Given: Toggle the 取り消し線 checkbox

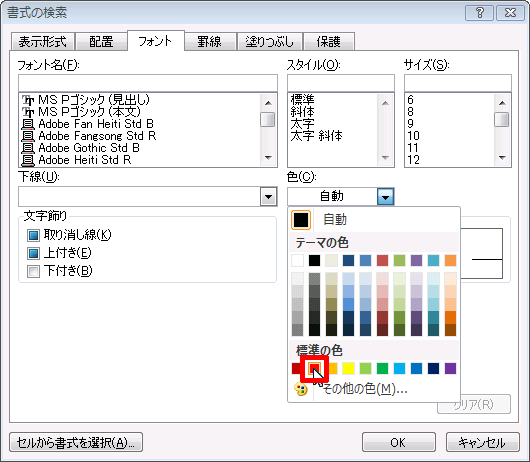Looking at the screenshot, I should [33, 235].
